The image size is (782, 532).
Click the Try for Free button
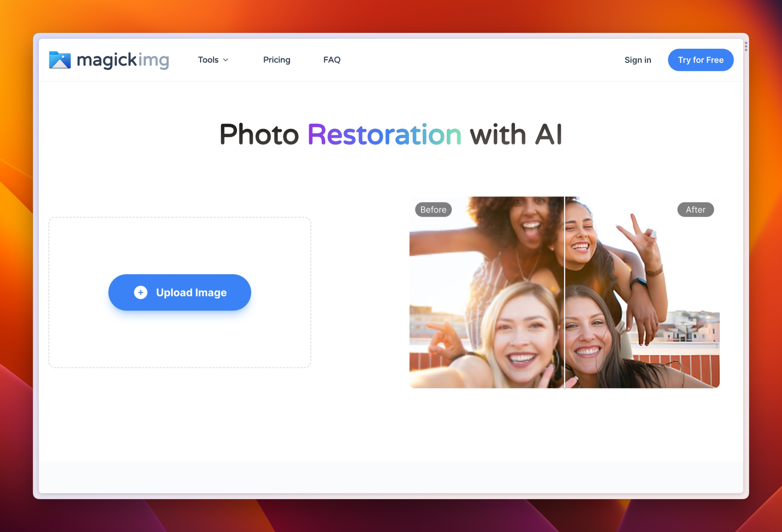700,60
